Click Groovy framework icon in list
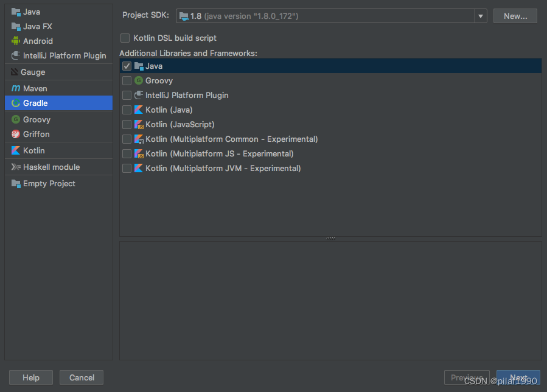Screen dimensions: 547x392 point(139,80)
